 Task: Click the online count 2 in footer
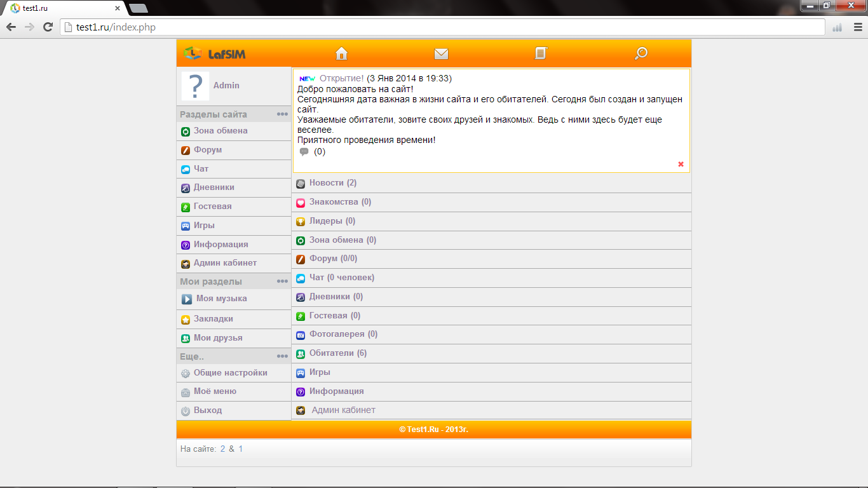point(223,449)
